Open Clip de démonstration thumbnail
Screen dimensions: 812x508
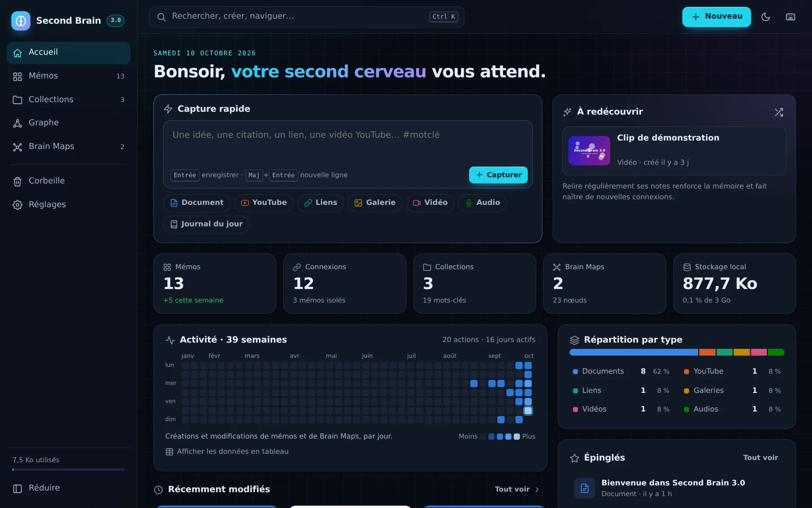589,151
